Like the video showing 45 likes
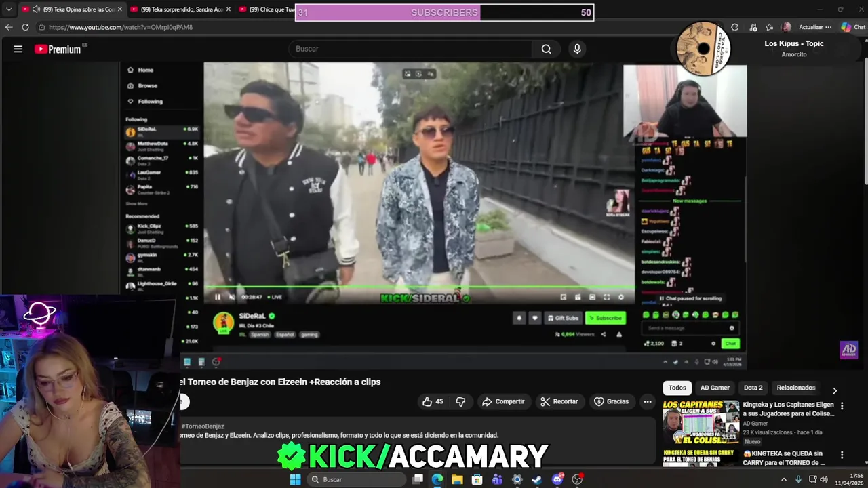 (433, 401)
